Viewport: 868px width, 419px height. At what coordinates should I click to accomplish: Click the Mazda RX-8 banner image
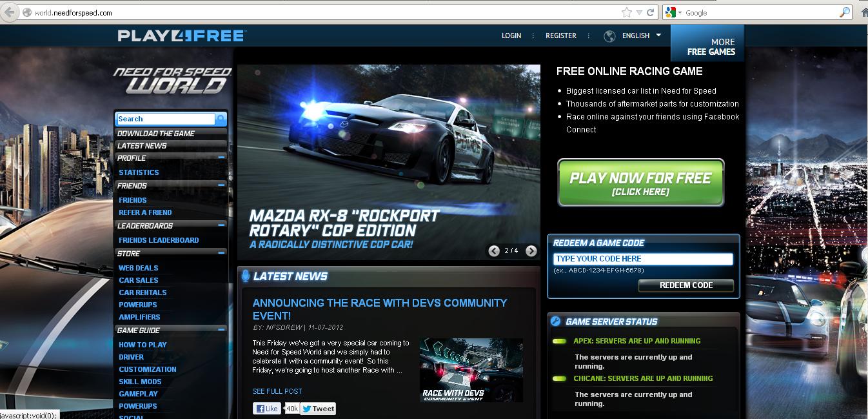point(389,162)
